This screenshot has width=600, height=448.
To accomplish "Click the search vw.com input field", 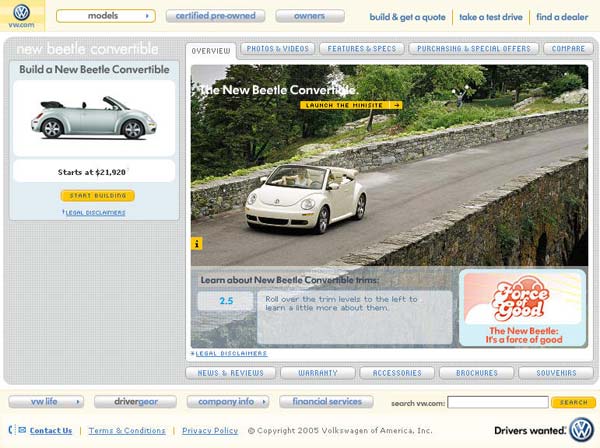I will (498, 402).
